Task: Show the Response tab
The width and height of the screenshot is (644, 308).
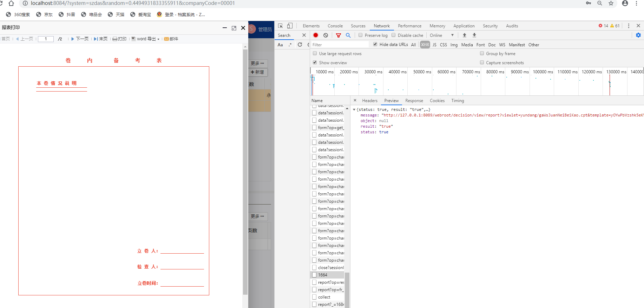Action: [414, 101]
